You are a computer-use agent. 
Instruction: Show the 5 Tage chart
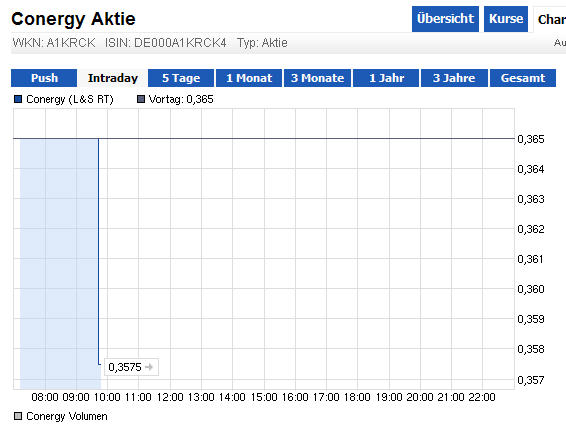(x=181, y=78)
